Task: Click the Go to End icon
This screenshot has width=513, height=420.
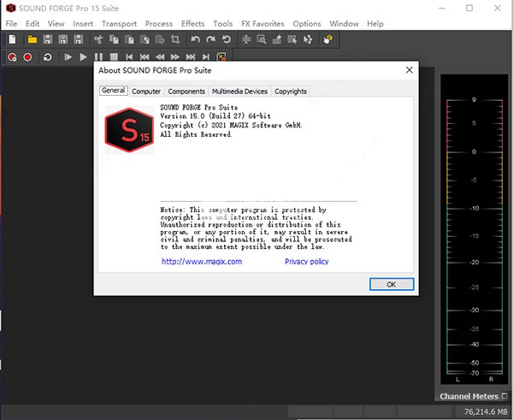Action: pyautogui.click(x=206, y=57)
